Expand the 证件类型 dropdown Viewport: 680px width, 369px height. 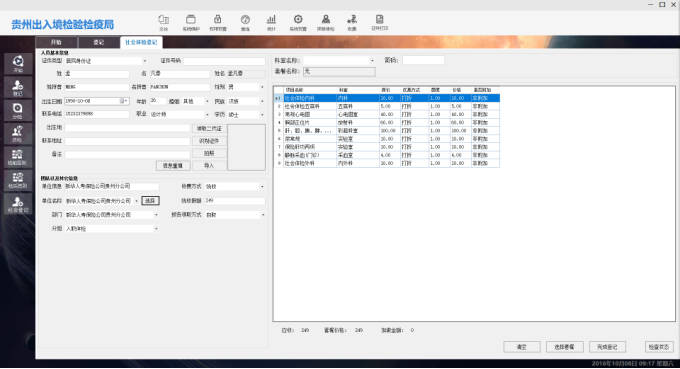coord(144,61)
